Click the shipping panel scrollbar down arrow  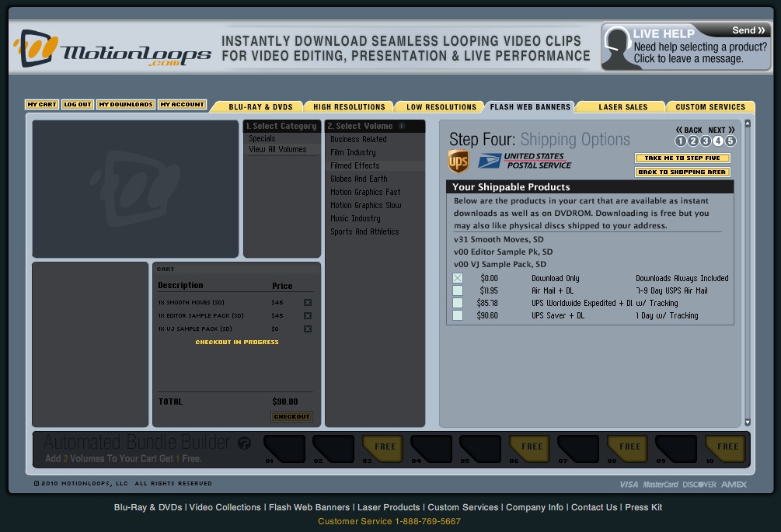click(x=747, y=422)
